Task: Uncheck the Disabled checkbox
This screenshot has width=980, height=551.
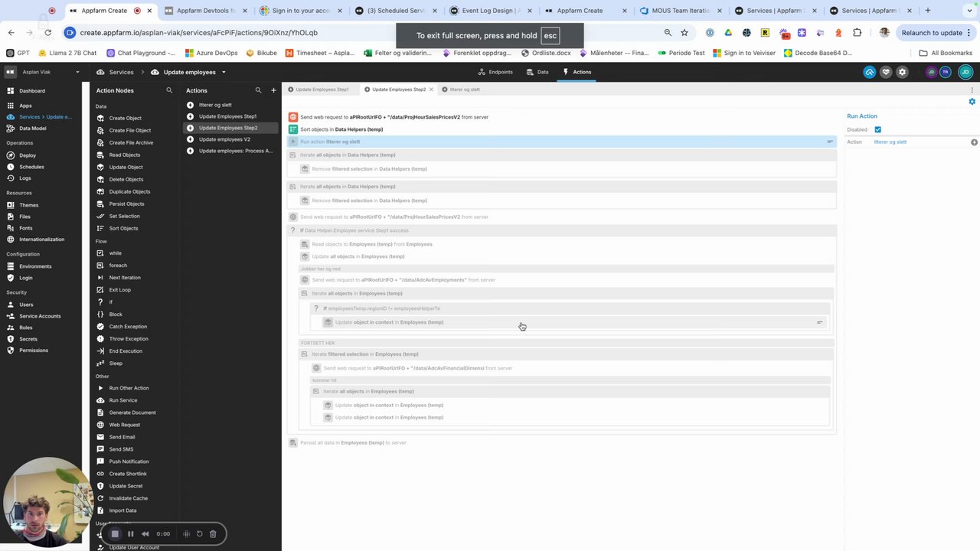Action: [x=877, y=129]
